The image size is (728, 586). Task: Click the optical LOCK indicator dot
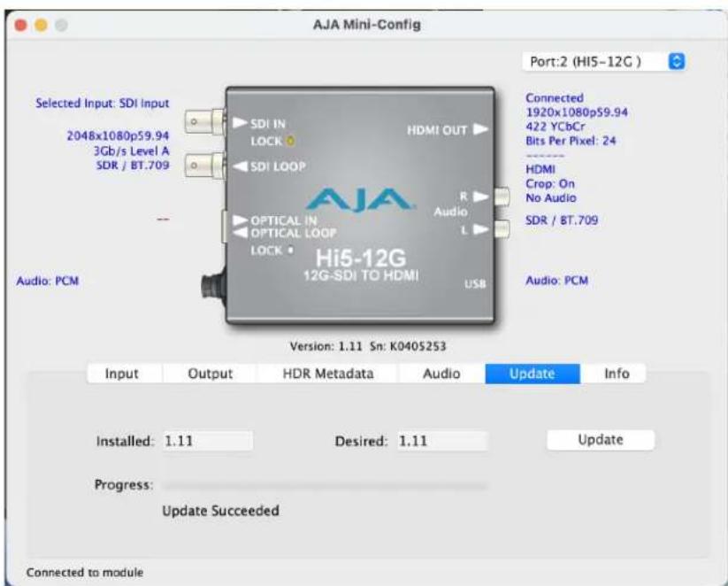tap(291, 251)
